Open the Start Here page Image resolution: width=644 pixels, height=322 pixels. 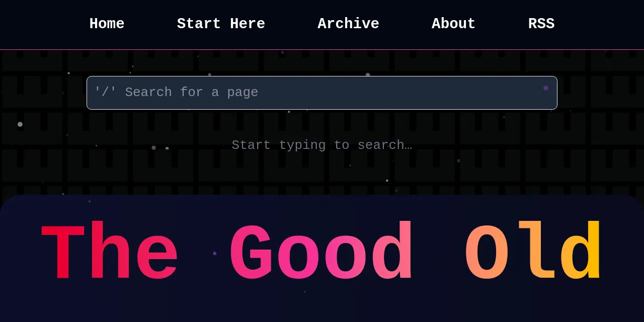(x=220, y=24)
